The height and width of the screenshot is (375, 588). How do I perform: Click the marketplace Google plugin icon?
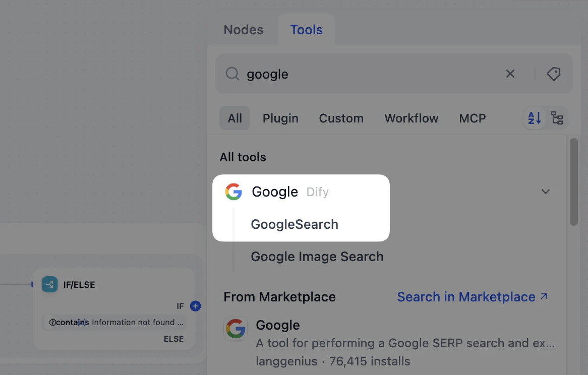[x=236, y=328]
